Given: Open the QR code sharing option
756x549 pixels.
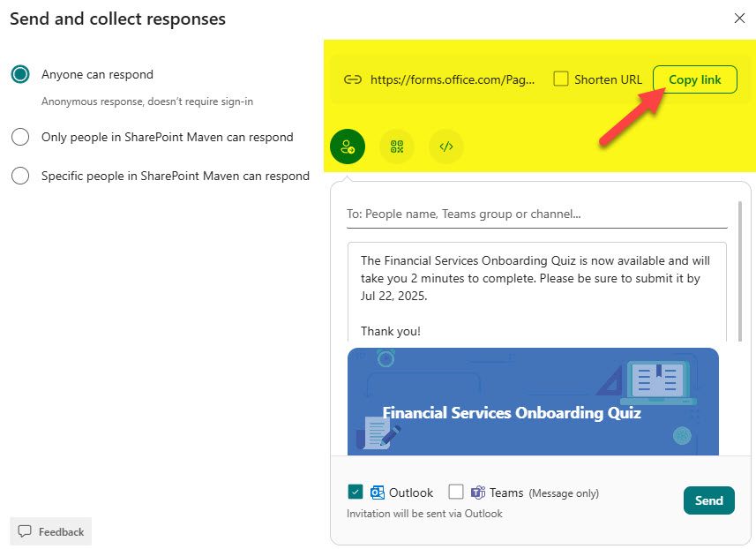Looking at the screenshot, I should 396,147.
